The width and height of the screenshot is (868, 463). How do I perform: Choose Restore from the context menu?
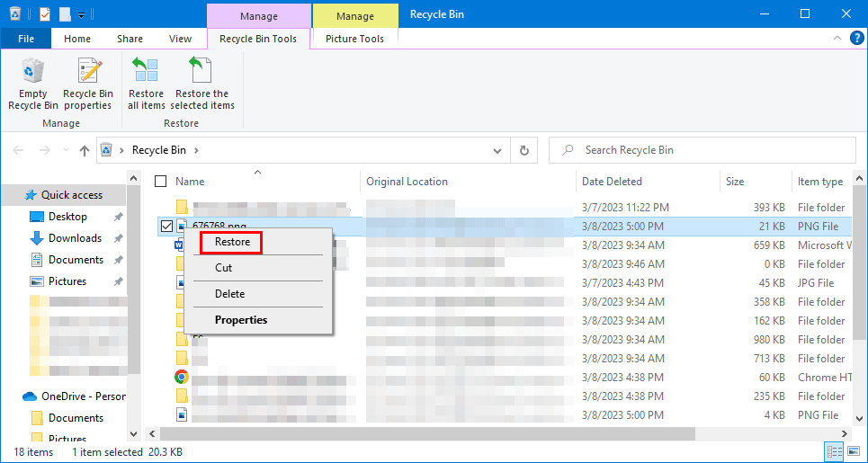pyautogui.click(x=232, y=242)
